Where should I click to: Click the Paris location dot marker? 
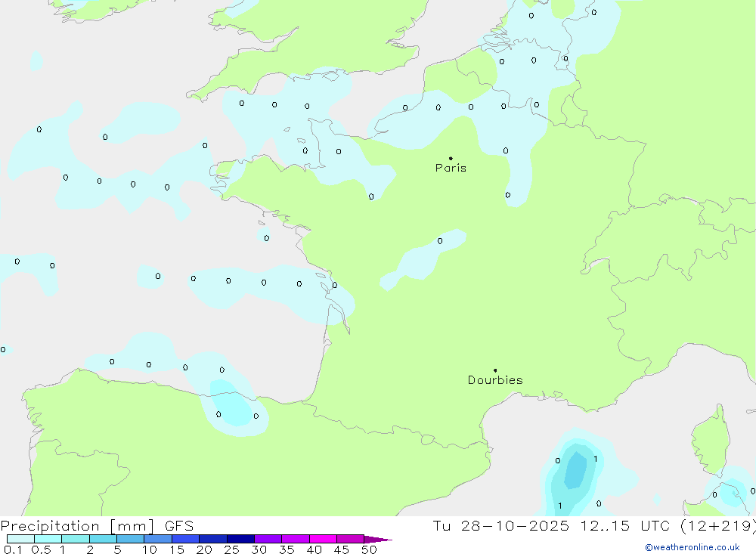point(451,158)
